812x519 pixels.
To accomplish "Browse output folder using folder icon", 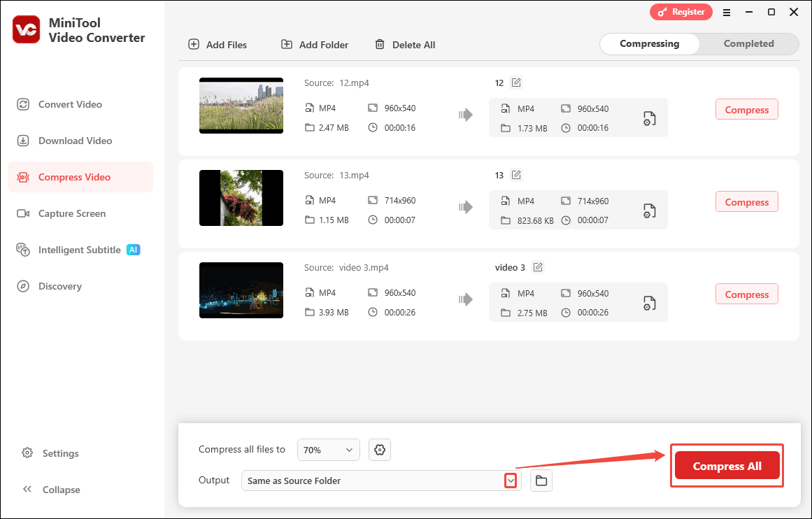I will coord(541,481).
